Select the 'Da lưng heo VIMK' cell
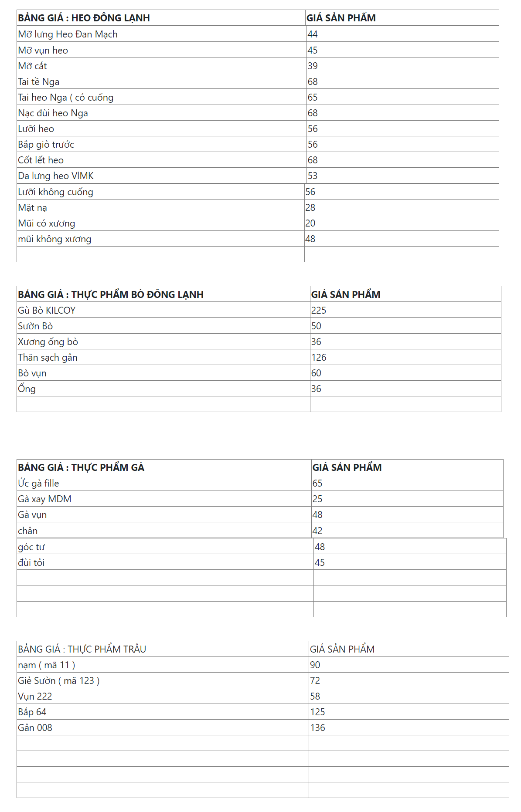 pos(56,176)
